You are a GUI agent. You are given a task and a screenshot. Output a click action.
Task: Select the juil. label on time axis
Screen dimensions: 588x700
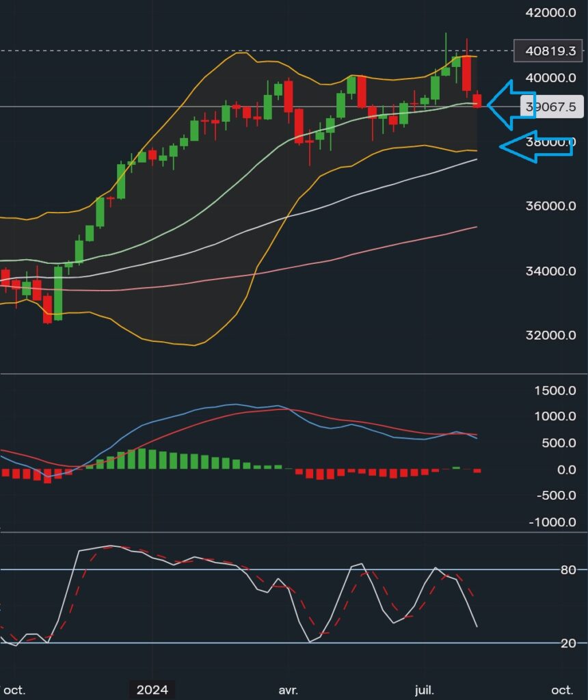point(424,690)
